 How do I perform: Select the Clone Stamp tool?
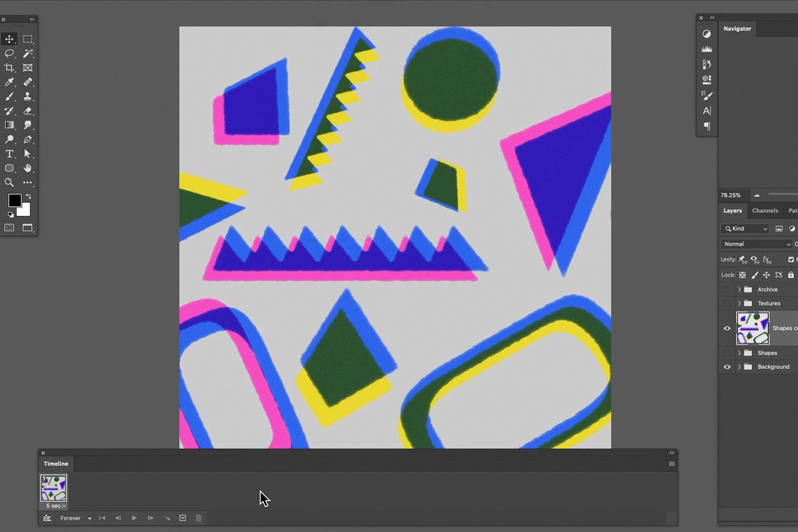[x=28, y=96]
